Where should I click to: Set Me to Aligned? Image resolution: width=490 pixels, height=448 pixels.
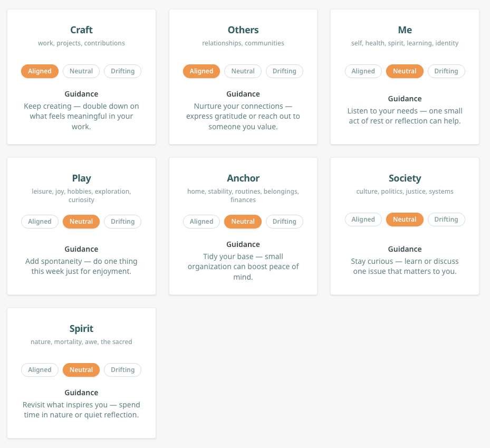pyautogui.click(x=363, y=71)
